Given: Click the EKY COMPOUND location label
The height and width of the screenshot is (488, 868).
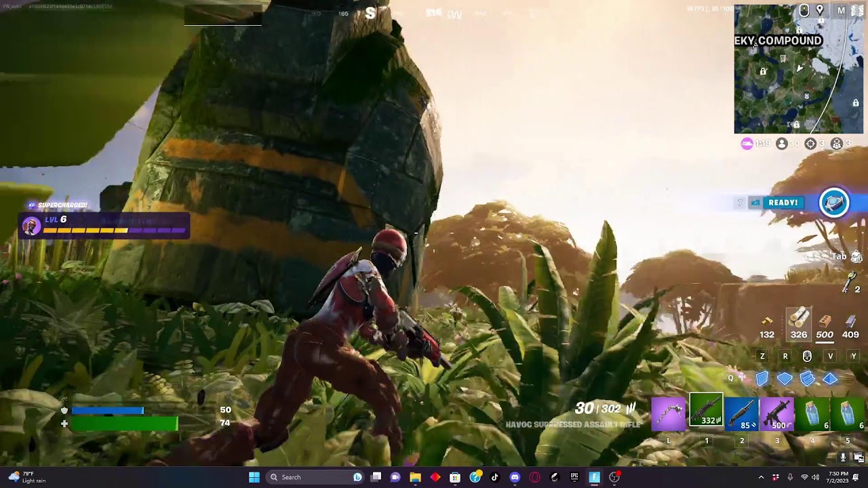Looking at the screenshot, I should (778, 41).
